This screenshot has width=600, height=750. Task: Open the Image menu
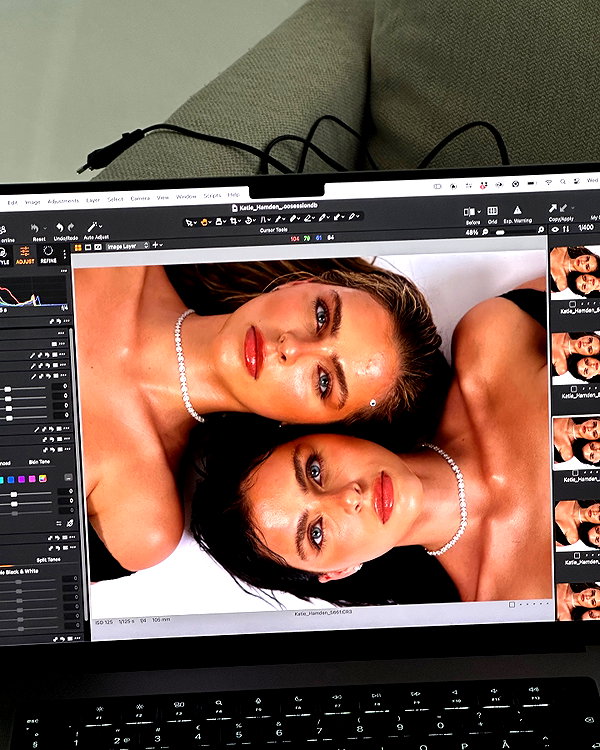point(33,202)
